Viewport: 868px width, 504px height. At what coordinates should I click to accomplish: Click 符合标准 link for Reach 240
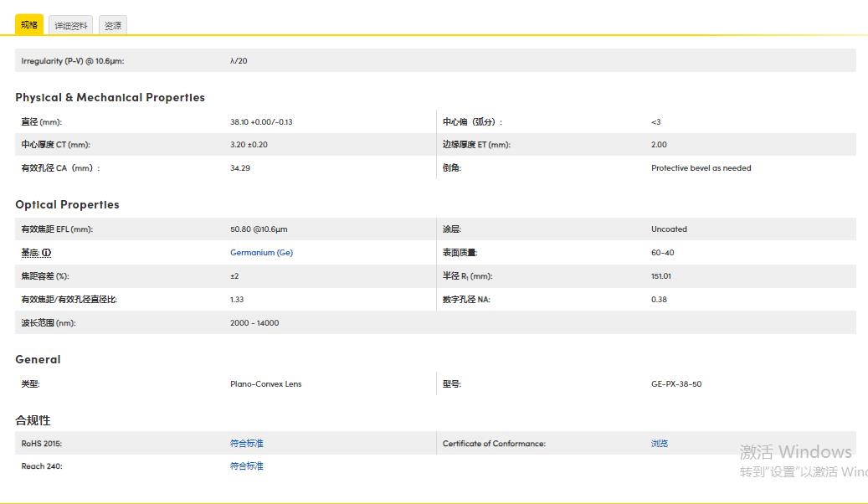pyautogui.click(x=246, y=466)
